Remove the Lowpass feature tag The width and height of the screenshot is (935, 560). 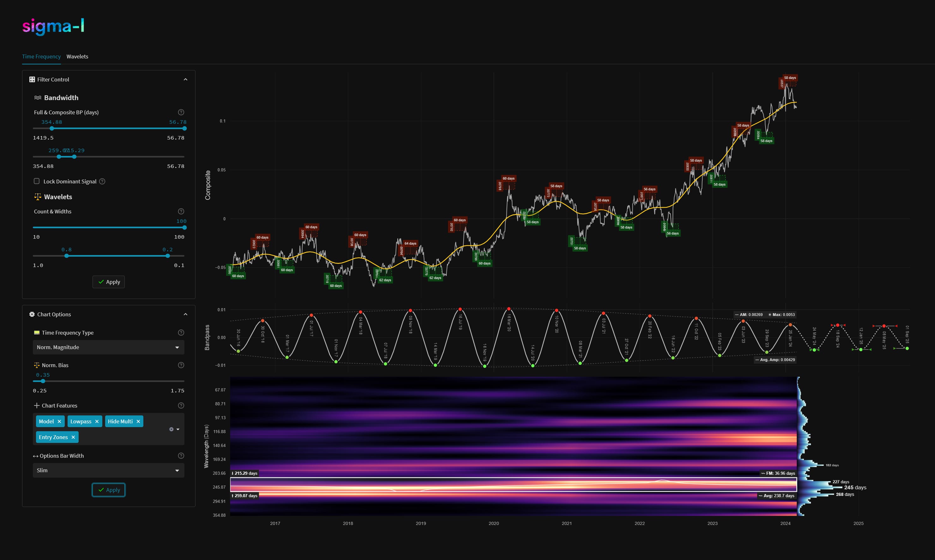(97, 421)
